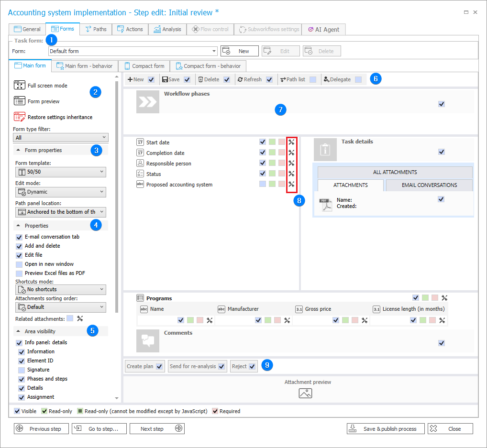
Task: Open settings icon under License length column
Action: click(x=442, y=320)
